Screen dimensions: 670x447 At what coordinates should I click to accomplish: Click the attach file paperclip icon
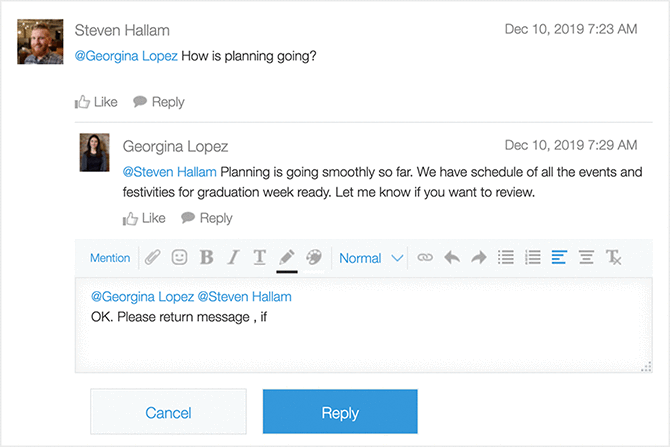[153, 258]
